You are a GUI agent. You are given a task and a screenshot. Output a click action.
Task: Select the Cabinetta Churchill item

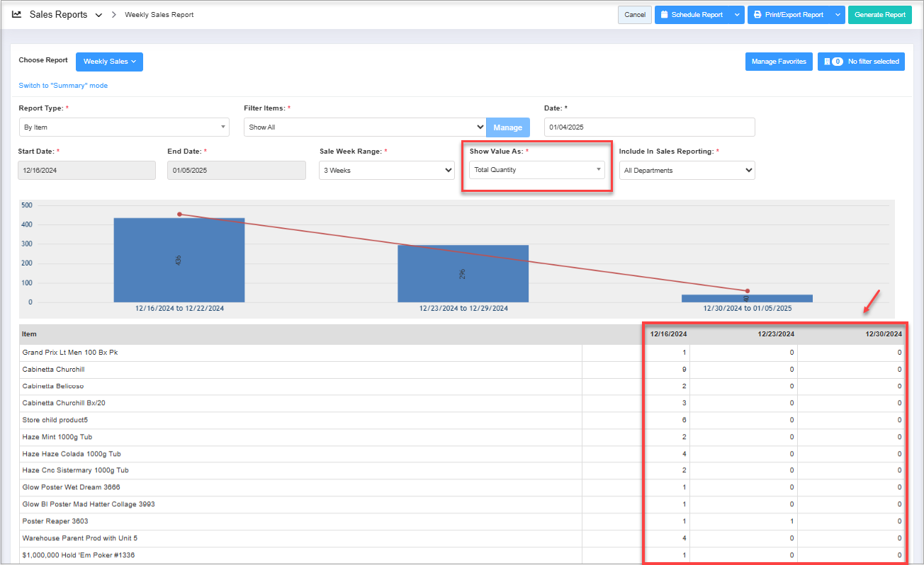point(54,370)
